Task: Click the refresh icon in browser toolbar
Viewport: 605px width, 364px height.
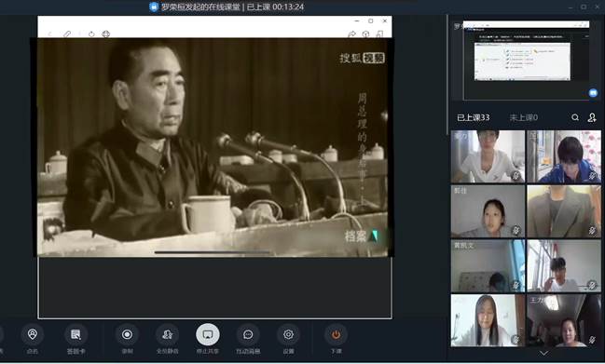Action: pyautogui.click(x=91, y=34)
